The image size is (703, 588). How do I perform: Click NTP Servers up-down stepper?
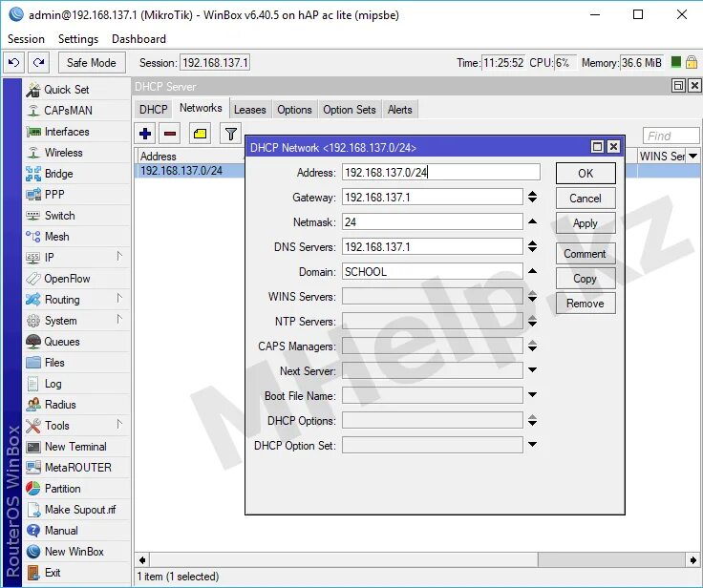click(x=532, y=321)
